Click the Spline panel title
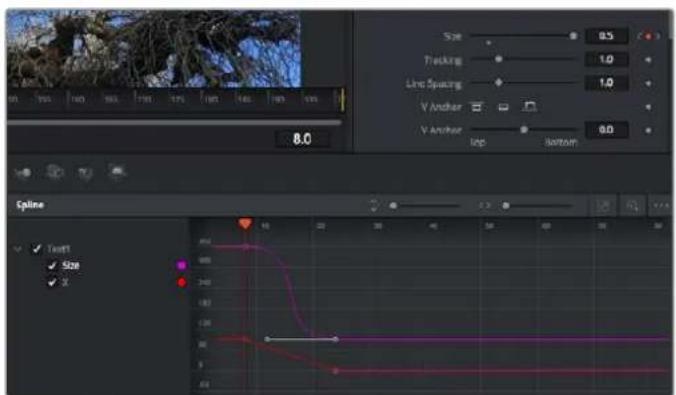 [x=30, y=205]
